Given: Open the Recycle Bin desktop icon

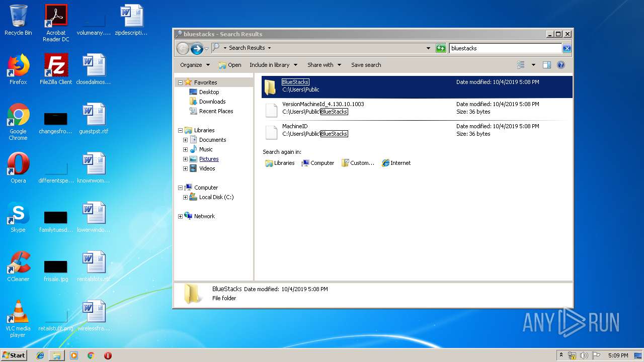Looking at the screenshot, I should pyautogui.click(x=18, y=21).
